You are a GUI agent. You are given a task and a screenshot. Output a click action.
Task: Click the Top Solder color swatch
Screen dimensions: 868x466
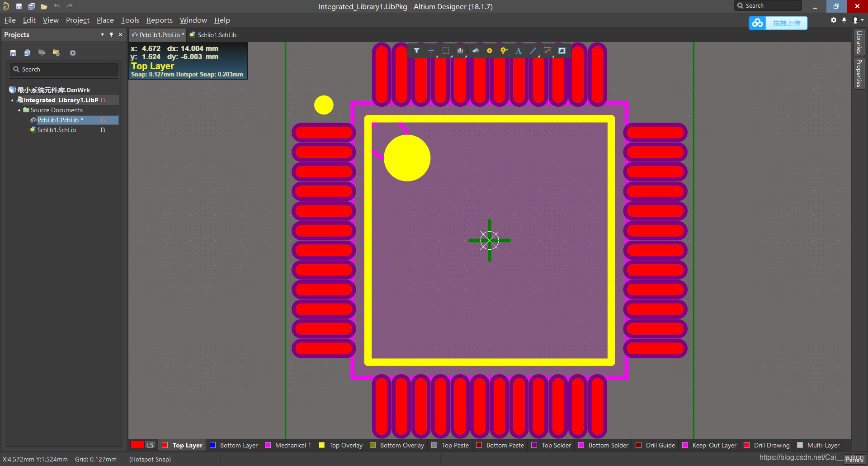click(534, 445)
